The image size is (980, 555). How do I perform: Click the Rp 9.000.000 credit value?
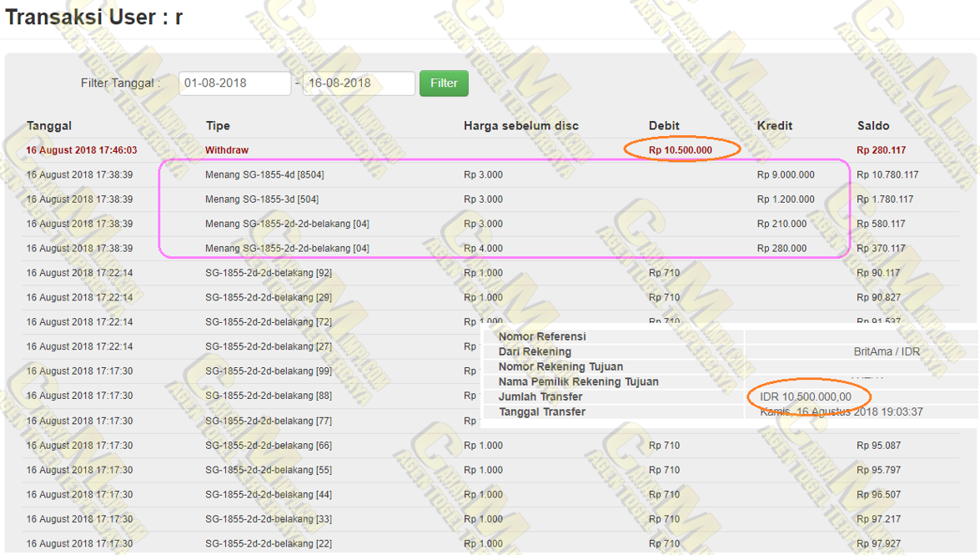tap(786, 175)
